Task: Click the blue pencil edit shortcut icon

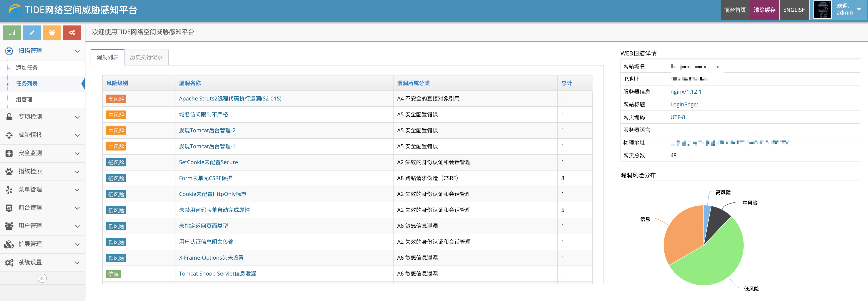Action: click(32, 33)
